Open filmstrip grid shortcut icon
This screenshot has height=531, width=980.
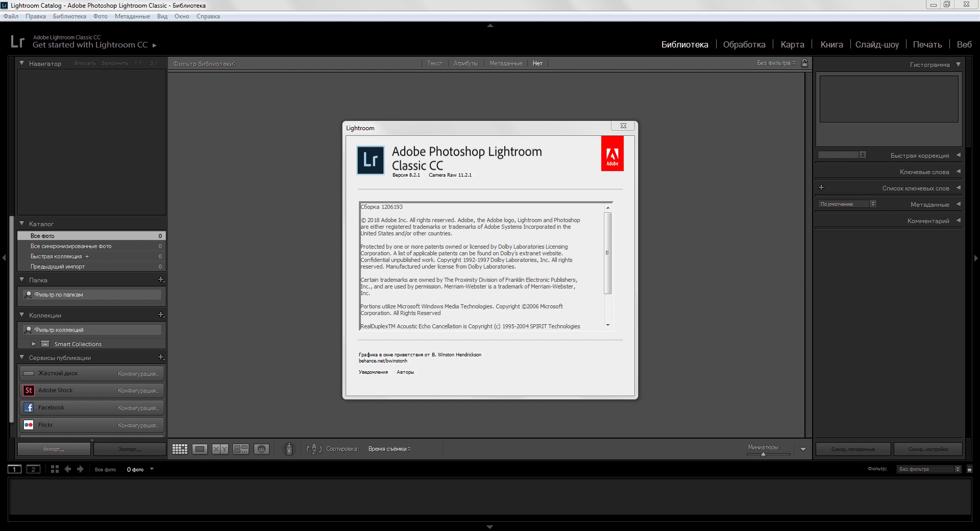[x=55, y=469]
